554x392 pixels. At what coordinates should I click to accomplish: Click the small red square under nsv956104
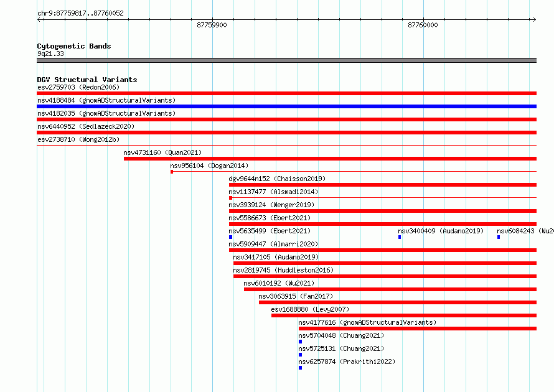click(172, 172)
